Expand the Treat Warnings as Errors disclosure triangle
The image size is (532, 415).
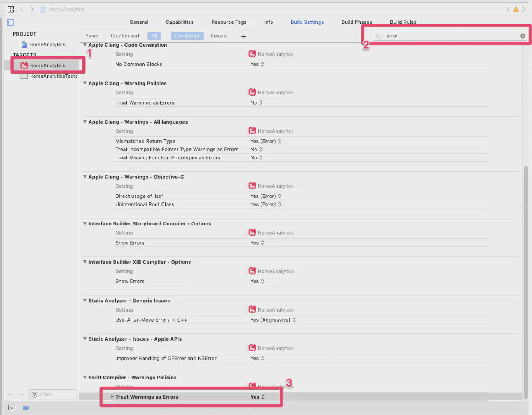coord(112,397)
